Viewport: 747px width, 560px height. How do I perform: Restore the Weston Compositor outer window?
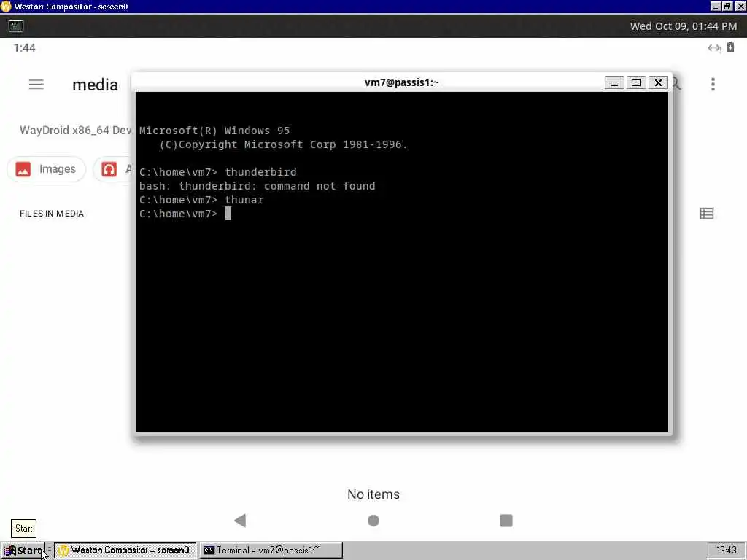(727, 7)
